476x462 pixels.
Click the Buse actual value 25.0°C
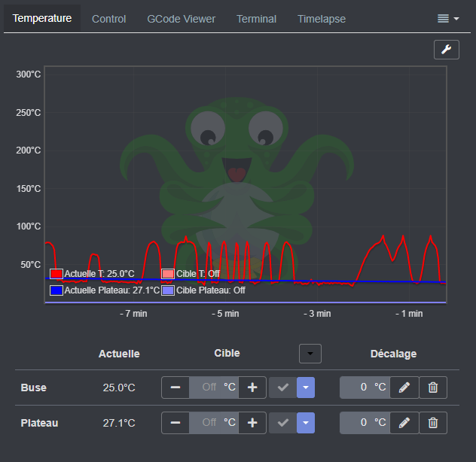pyautogui.click(x=119, y=388)
